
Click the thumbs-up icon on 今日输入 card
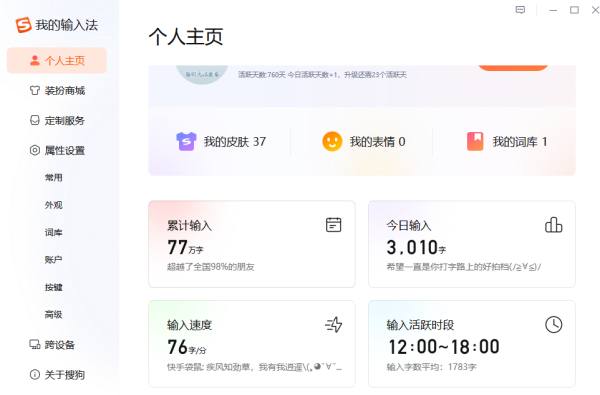[553, 225]
